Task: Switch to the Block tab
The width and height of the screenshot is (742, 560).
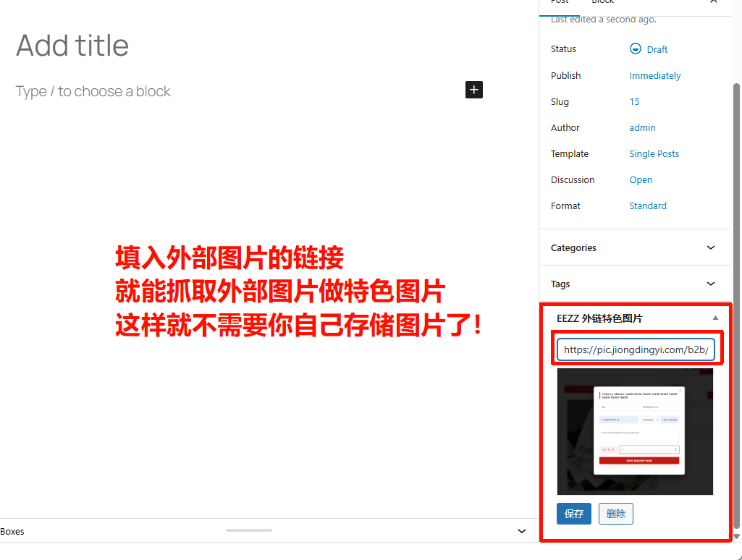Action: (x=602, y=3)
